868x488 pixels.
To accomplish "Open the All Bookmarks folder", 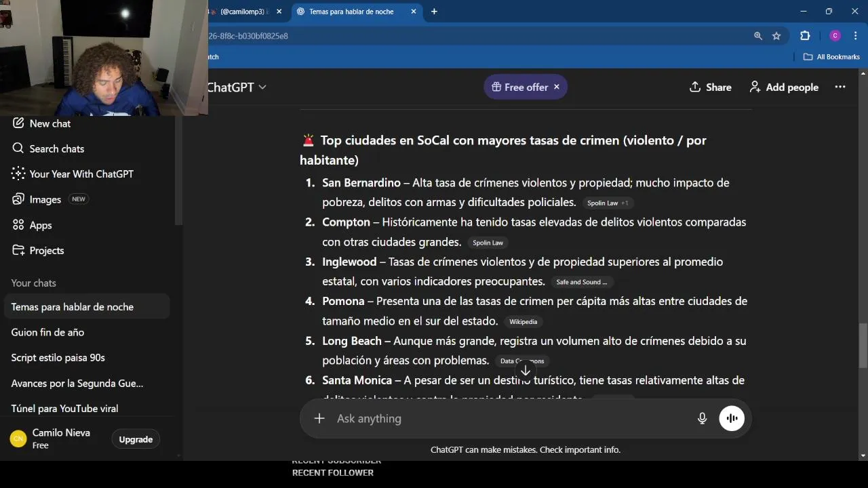I will (831, 57).
